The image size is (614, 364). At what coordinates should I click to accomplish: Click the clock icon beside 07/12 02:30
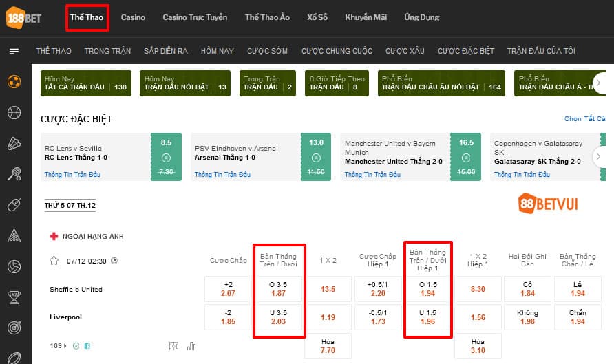tap(114, 261)
